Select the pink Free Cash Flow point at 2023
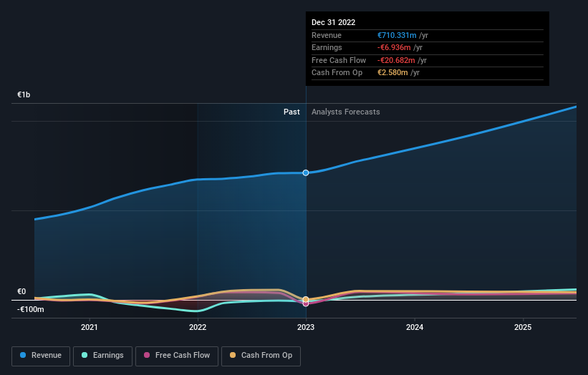The image size is (588, 375). (306, 304)
